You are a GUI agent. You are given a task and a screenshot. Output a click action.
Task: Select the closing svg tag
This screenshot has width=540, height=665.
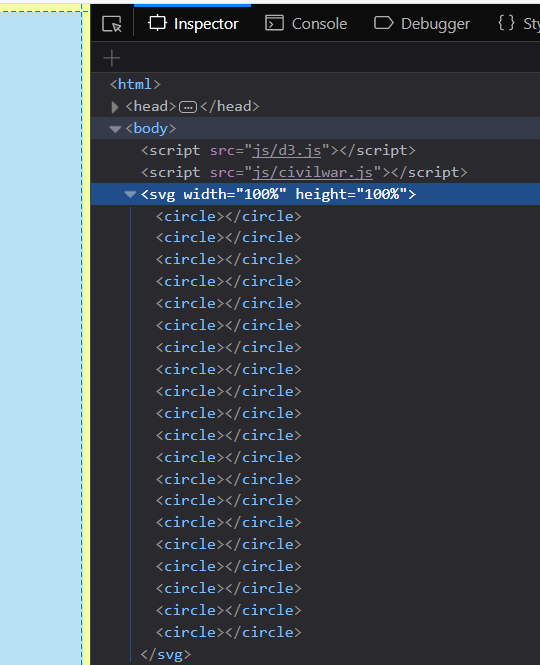coord(165,654)
